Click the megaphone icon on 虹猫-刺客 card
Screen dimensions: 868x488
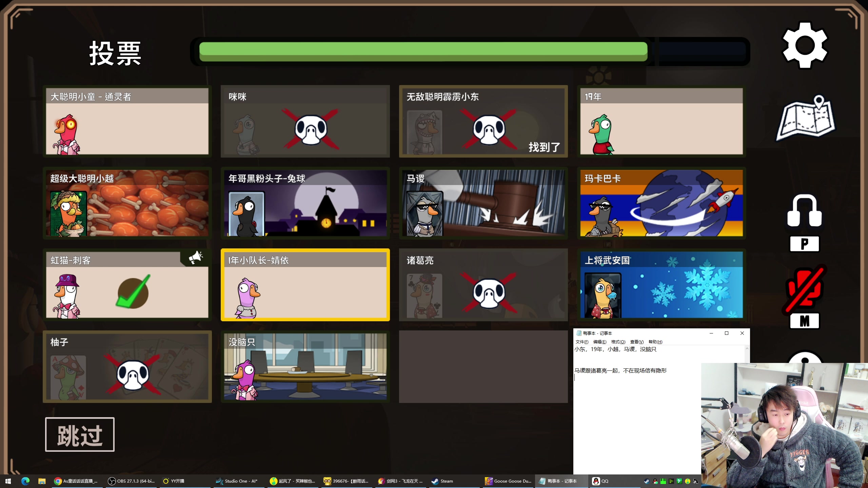(x=196, y=258)
